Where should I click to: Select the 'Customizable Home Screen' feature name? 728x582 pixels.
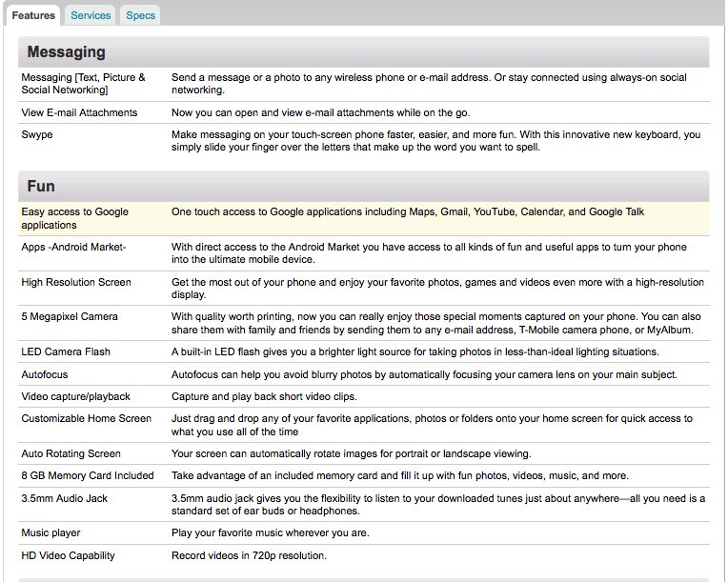pyautogui.click(x=87, y=418)
